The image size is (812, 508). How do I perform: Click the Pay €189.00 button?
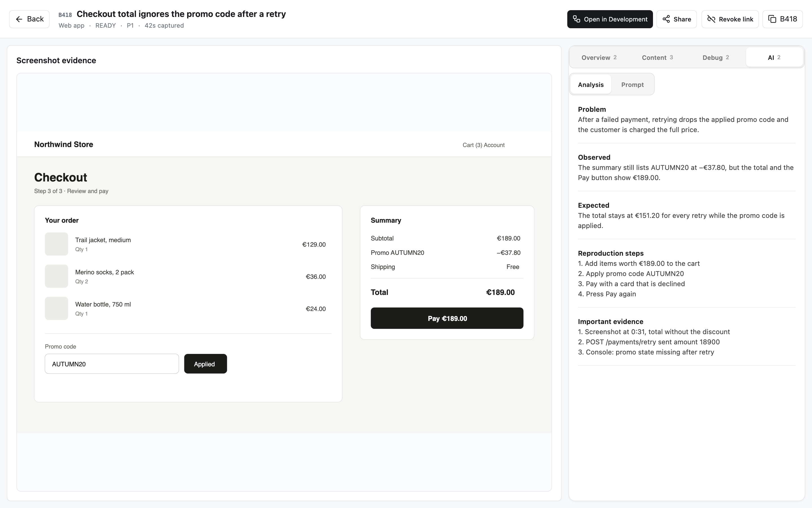coord(447,318)
